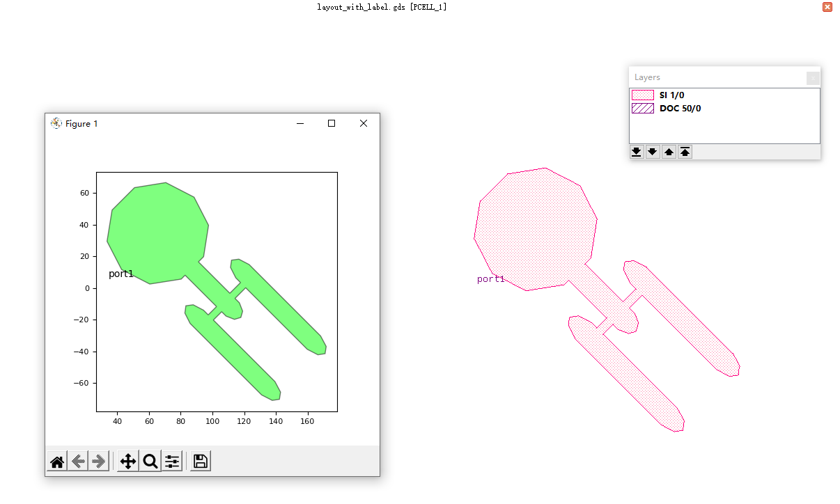
Task: Go forward to next view arrow
Action: pyautogui.click(x=99, y=461)
